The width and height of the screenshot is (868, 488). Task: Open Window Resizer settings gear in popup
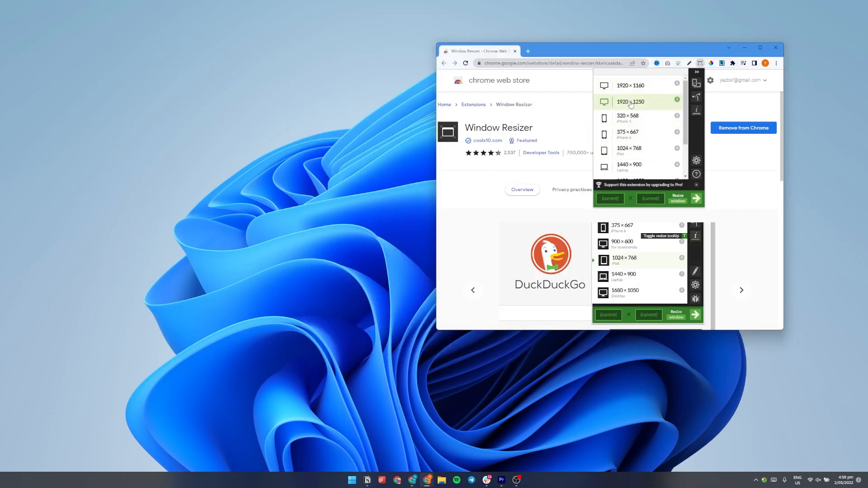[x=696, y=160]
